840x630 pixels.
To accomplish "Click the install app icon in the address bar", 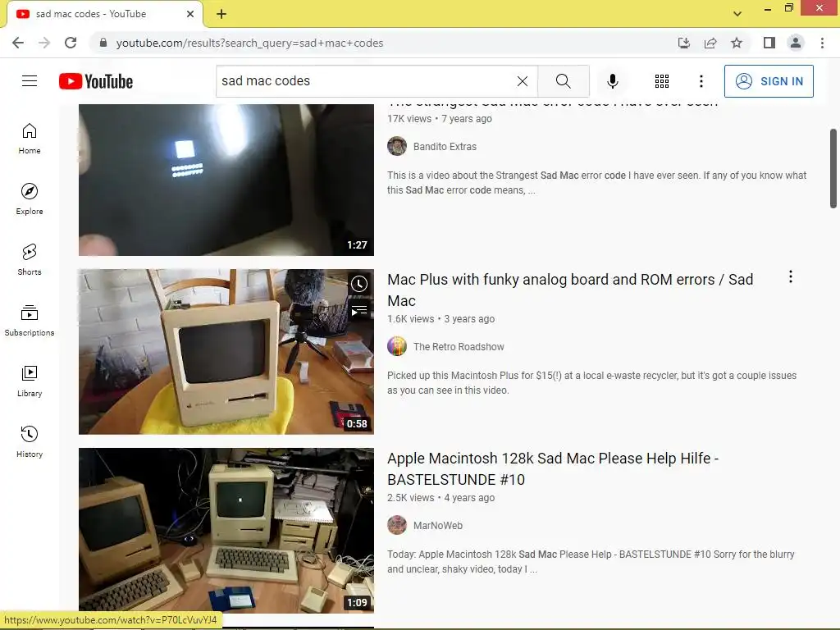I will 683,43.
